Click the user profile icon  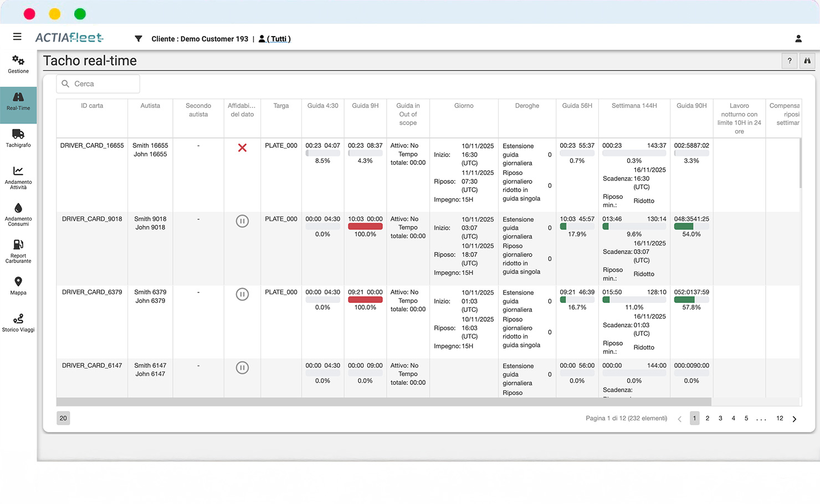pyautogui.click(x=798, y=39)
